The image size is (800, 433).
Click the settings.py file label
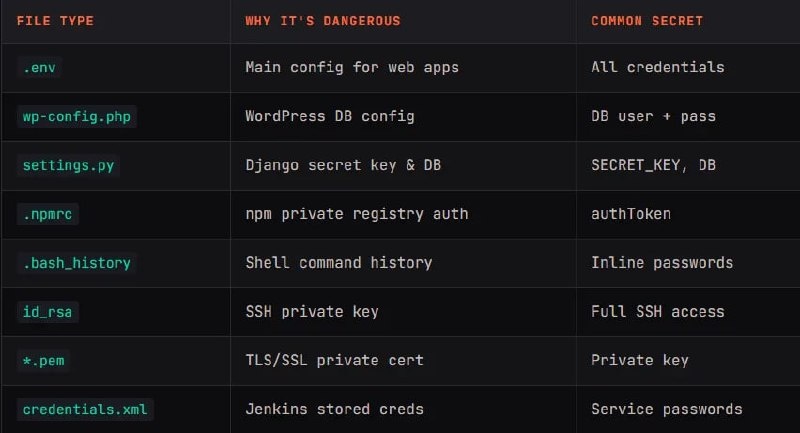click(x=68, y=165)
